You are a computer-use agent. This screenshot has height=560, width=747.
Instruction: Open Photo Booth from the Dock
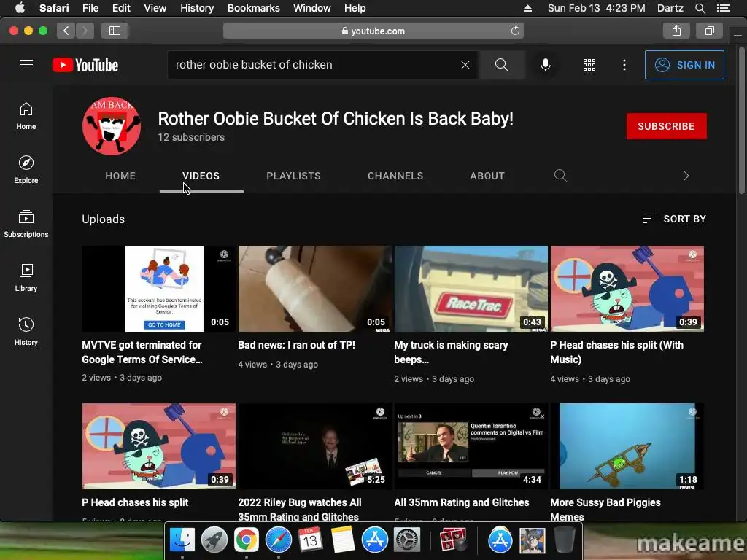point(452,540)
